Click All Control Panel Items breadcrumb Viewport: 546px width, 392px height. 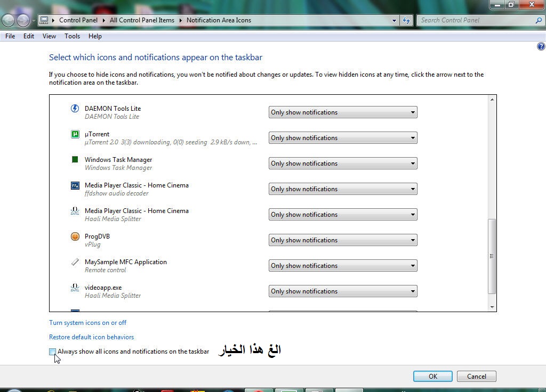(142, 20)
